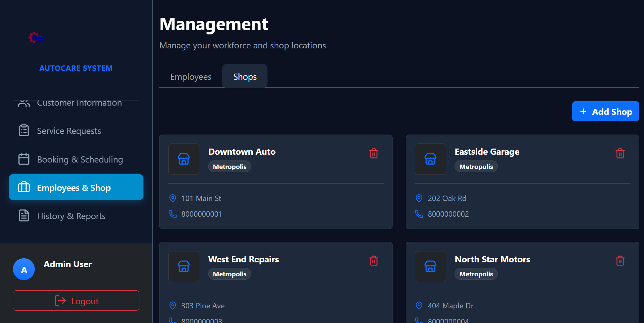Click the North Star Motors shop name

coord(492,259)
